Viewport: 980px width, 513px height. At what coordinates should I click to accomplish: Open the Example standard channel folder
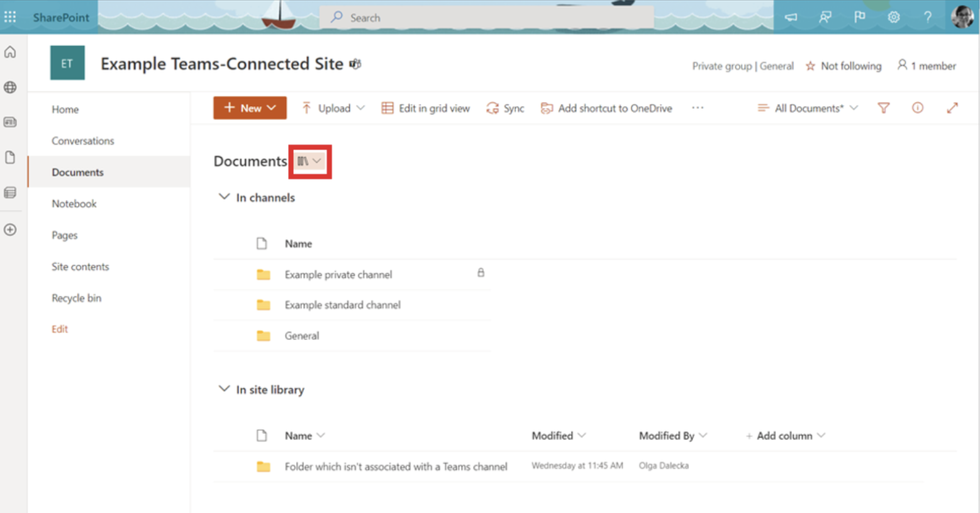(x=343, y=305)
